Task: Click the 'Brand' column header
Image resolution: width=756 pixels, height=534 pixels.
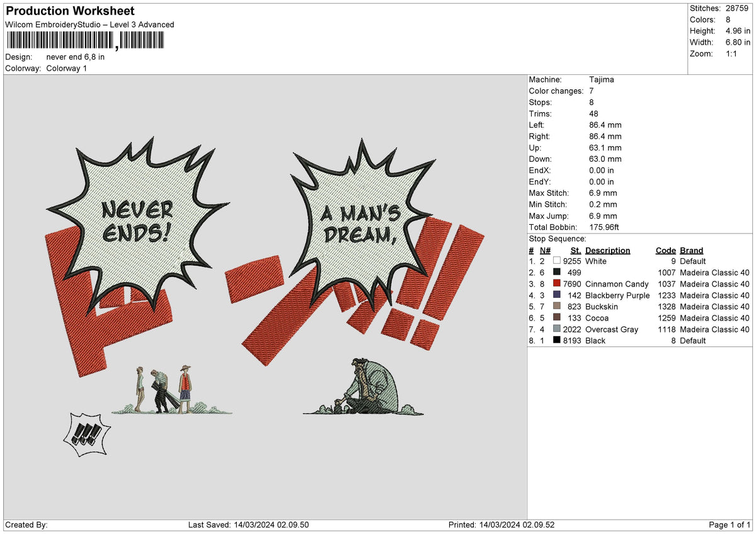Action: pyautogui.click(x=692, y=250)
